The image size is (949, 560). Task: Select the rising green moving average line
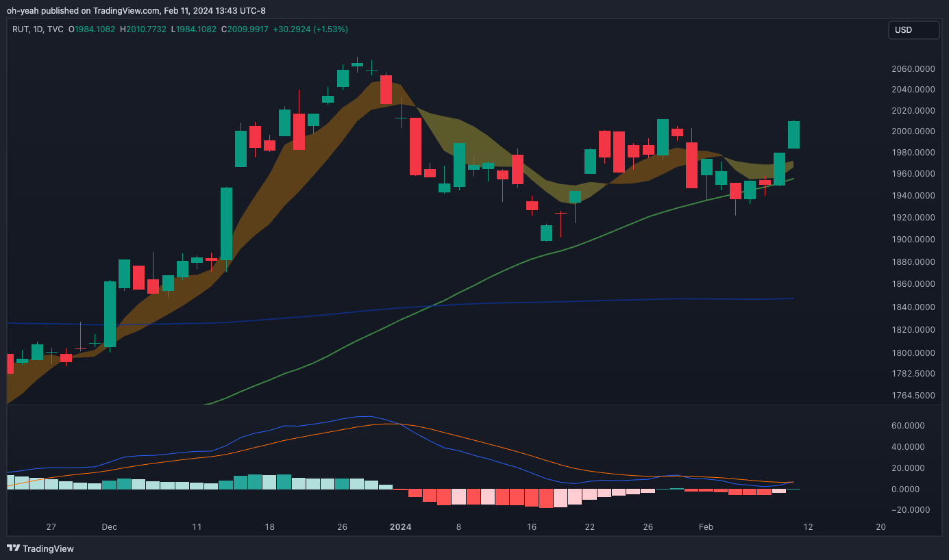[x=480, y=283]
